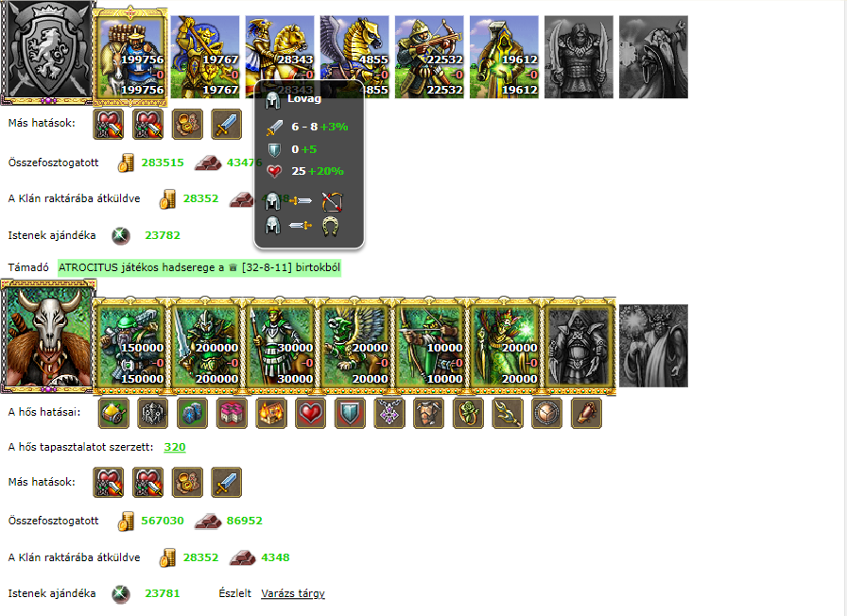Select the defender crossbowman unit with 22532 troops
Screen dimensions: 847x616
[x=429, y=57]
